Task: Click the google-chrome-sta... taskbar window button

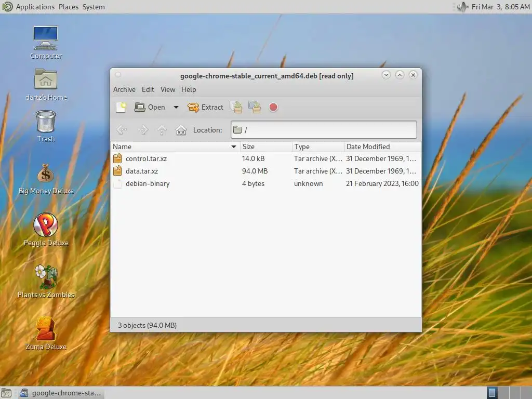Action: point(60,393)
